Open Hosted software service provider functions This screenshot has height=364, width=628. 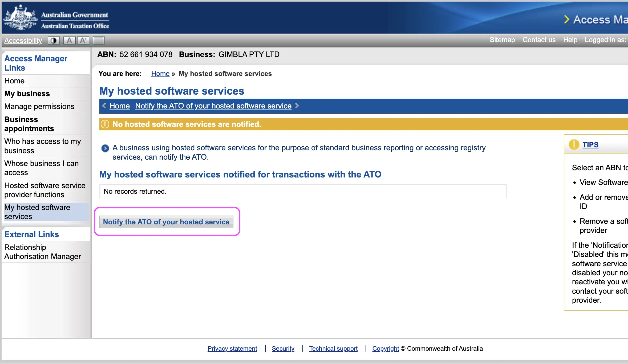click(x=45, y=190)
